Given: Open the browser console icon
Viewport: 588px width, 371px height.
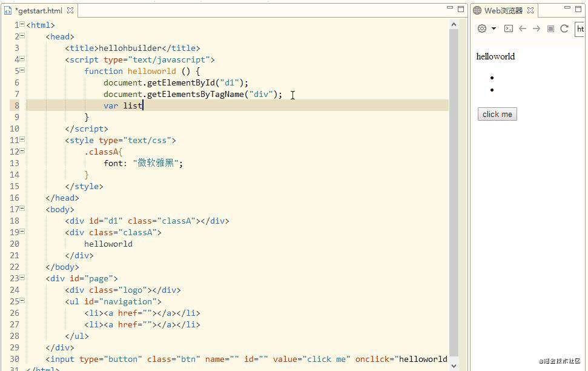Looking at the screenshot, I should tap(509, 28).
